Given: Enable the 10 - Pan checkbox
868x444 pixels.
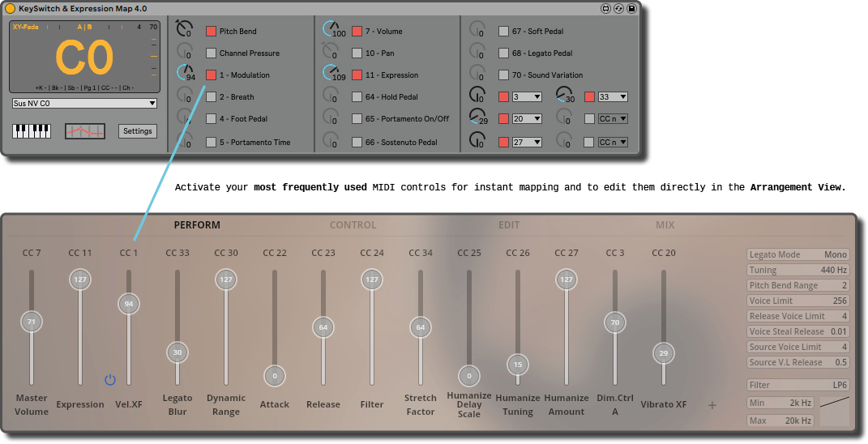Looking at the screenshot, I should tap(357, 53).
